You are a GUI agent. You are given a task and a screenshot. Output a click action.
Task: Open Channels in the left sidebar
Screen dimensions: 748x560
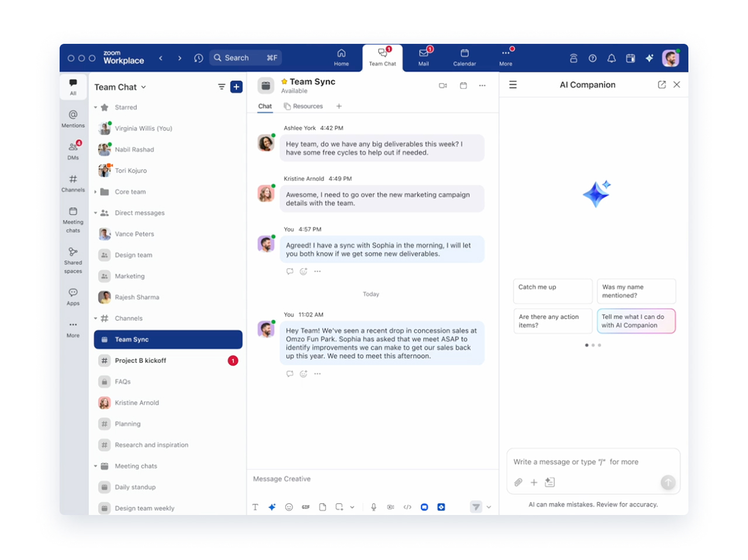tap(73, 183)
